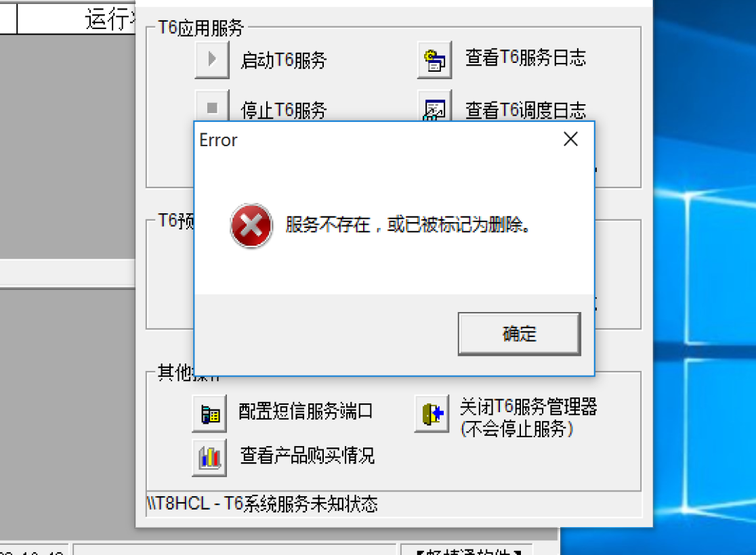Click the 服务不存在 error message text
Image resolution: width=756 pixels, height=555 pixels.
(407, 225)
